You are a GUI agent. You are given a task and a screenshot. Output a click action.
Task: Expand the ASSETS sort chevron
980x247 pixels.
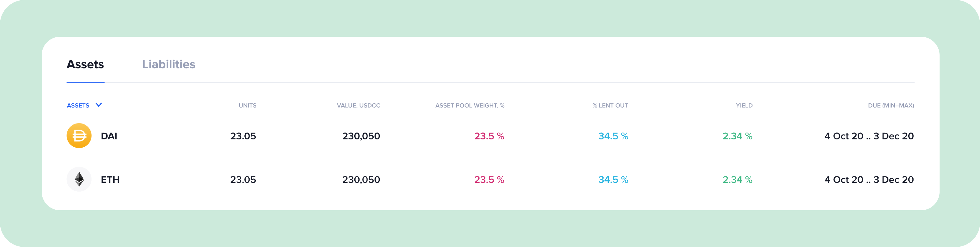click(99, 105)
